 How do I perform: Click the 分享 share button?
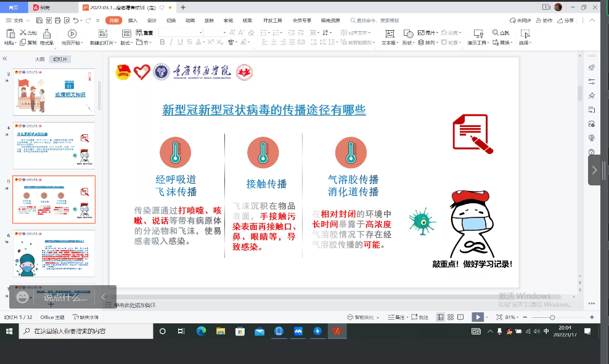565,20
